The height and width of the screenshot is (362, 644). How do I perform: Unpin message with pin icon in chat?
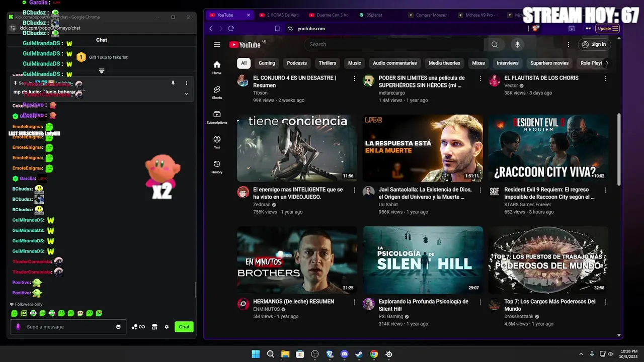pyautogui.click(x=173, y=83)
